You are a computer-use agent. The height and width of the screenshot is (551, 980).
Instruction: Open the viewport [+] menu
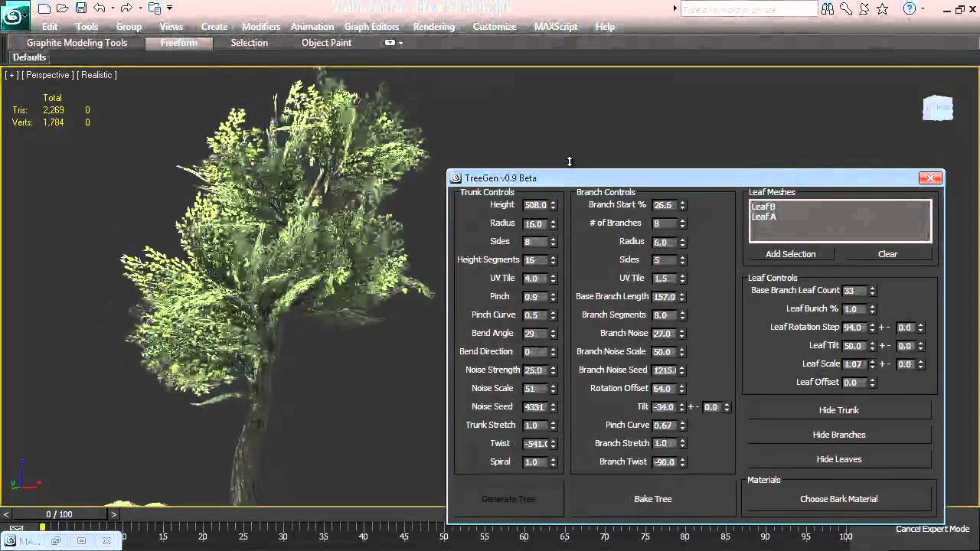[11, 75]
